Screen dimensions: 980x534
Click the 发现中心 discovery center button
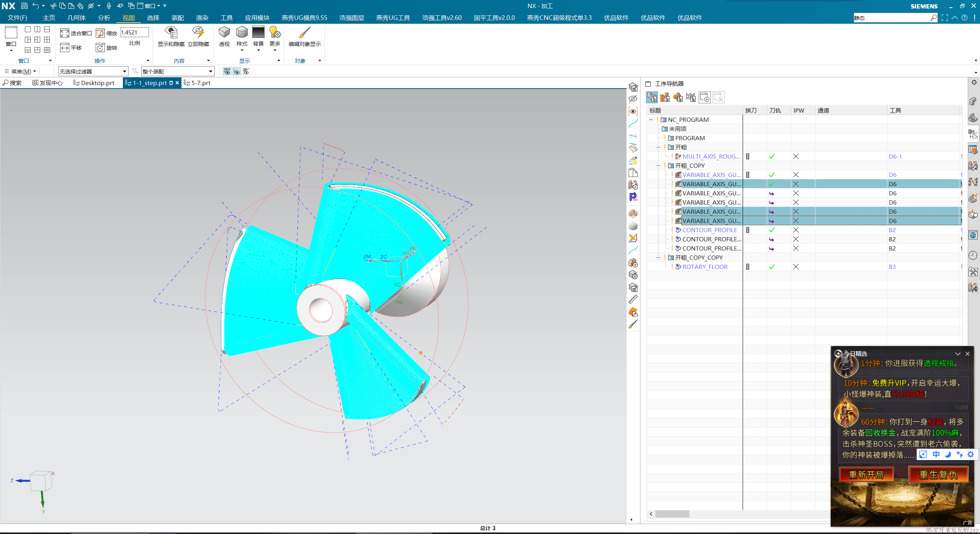(x=47, y=83)
